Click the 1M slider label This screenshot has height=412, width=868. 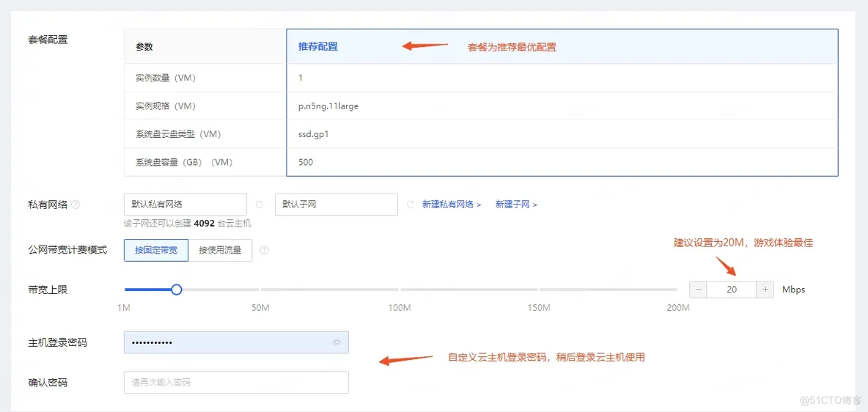[123, 307]
